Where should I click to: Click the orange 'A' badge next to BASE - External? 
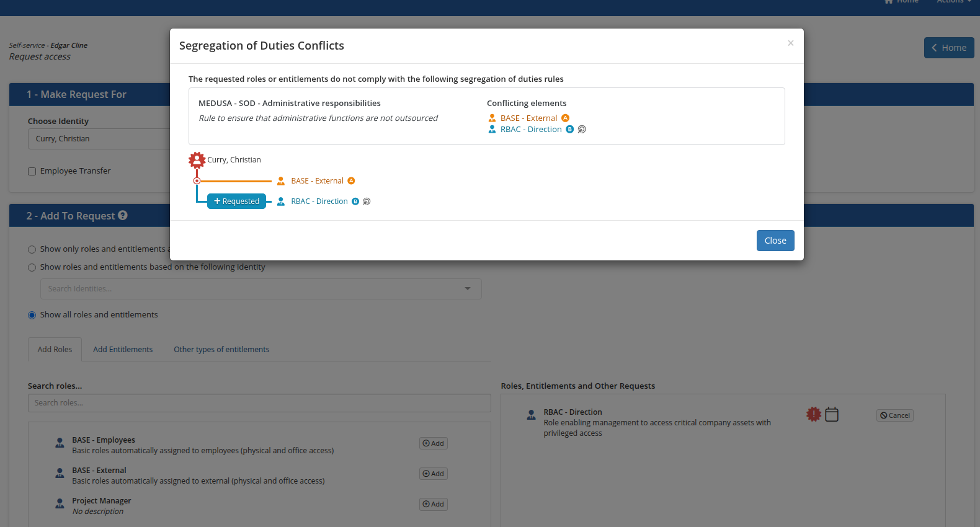[x=564, y=118]
